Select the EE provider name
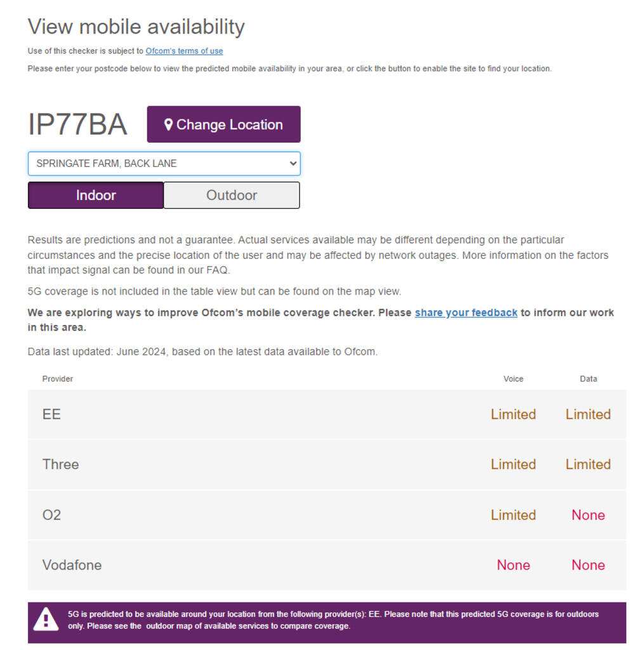644x650 pixels. [x=51, y=415]
